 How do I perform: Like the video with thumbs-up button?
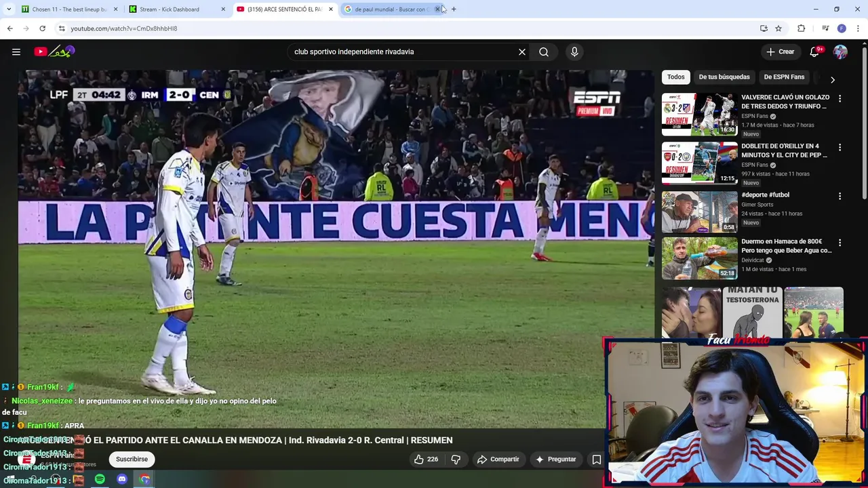click(426, 459)
